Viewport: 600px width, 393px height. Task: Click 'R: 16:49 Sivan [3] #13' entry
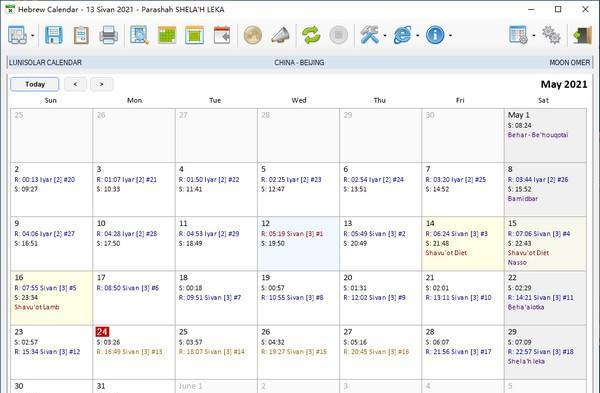[x=129, y=352]
